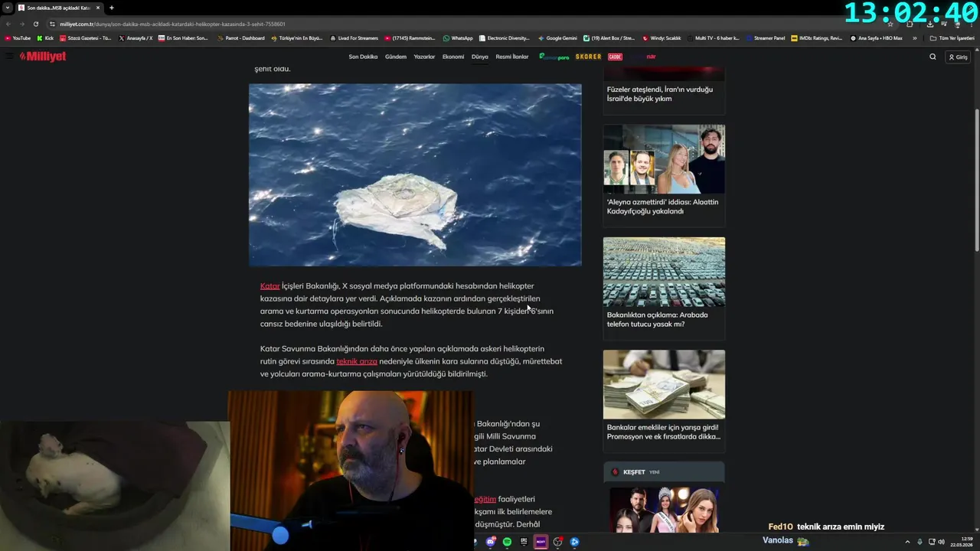Follow the red Katar link in article
980x551 pixels.
270,286
